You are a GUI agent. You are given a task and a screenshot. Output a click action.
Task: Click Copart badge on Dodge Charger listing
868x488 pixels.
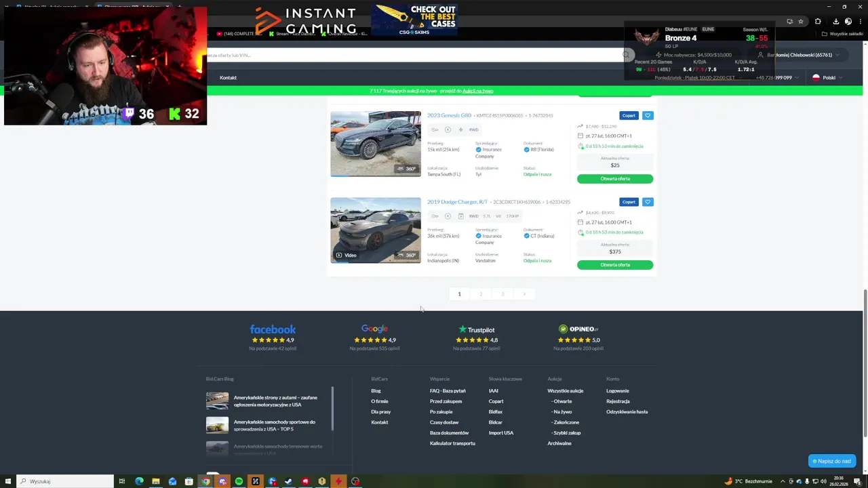(x=629, y=202)
